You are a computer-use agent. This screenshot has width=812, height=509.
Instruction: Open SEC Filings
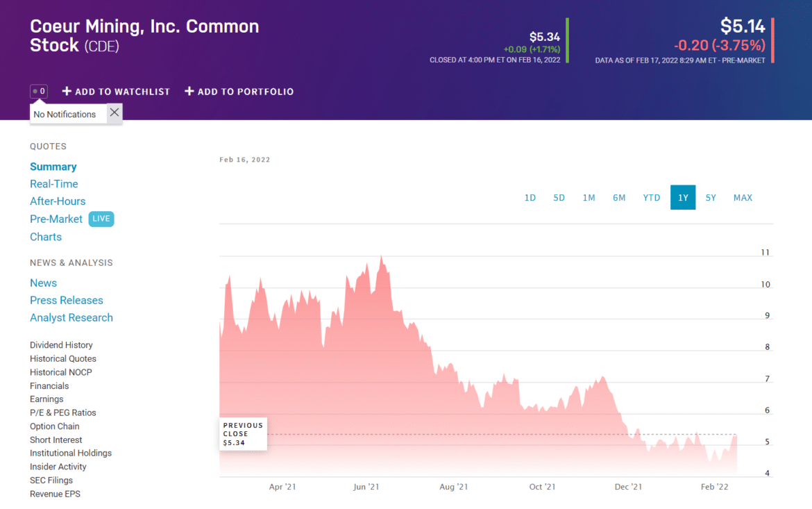point(51,480)
